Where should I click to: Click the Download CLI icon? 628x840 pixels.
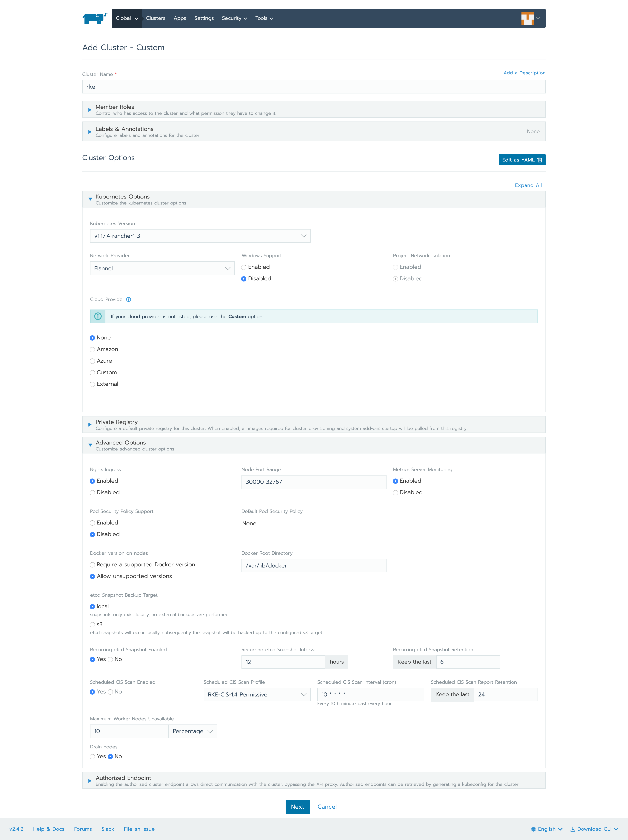572,829
